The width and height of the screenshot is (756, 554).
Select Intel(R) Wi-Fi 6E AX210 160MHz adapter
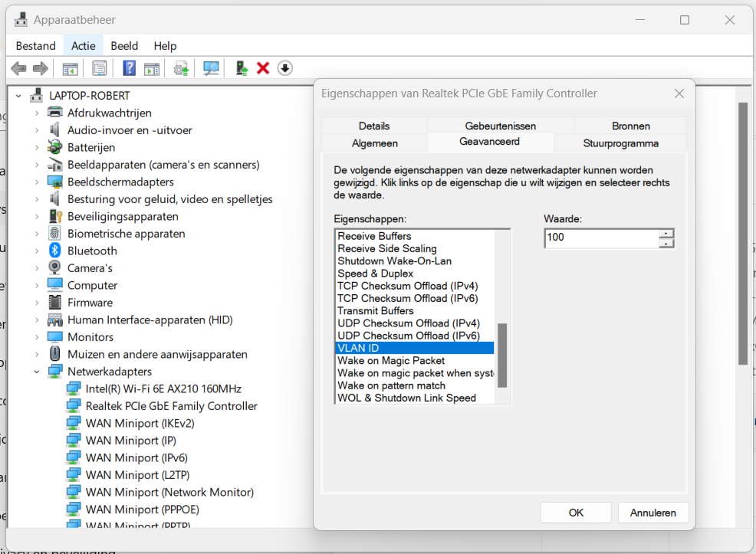pos(163,388)
